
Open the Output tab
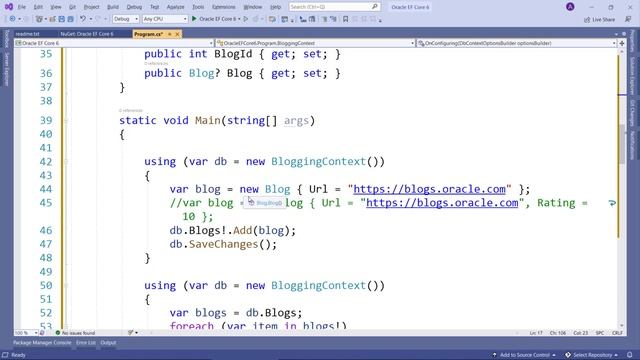(108, 343)
